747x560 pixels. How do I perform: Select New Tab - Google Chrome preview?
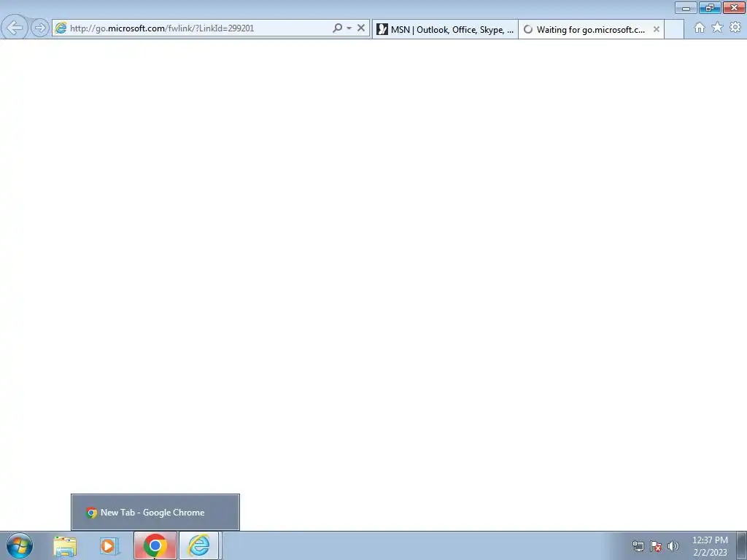click(155, 513)
